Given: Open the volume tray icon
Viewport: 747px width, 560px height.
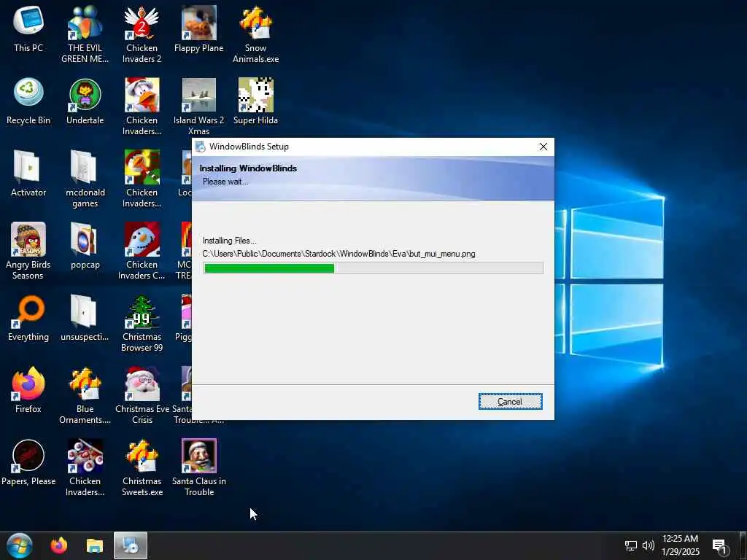Looking at the screenshot, I should click(x=648, y=545).
